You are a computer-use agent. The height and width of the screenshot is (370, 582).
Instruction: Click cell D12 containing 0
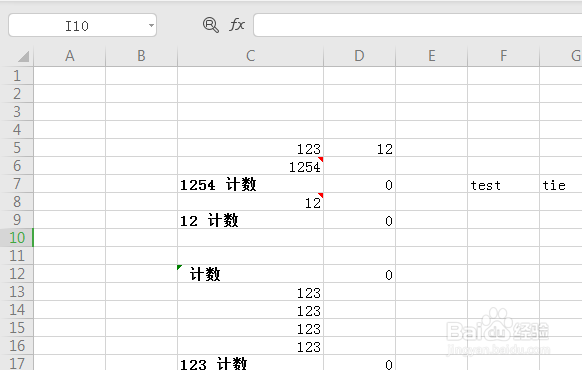(359, 274)
